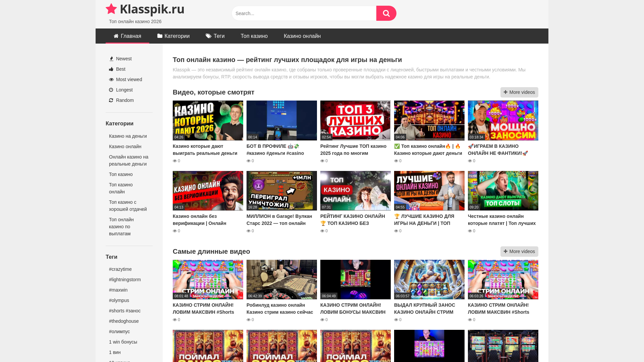Viewport: 644px width, 362px height.
Task: Open category Онлайн казино на реальные деньги
Action: [128, 161]
